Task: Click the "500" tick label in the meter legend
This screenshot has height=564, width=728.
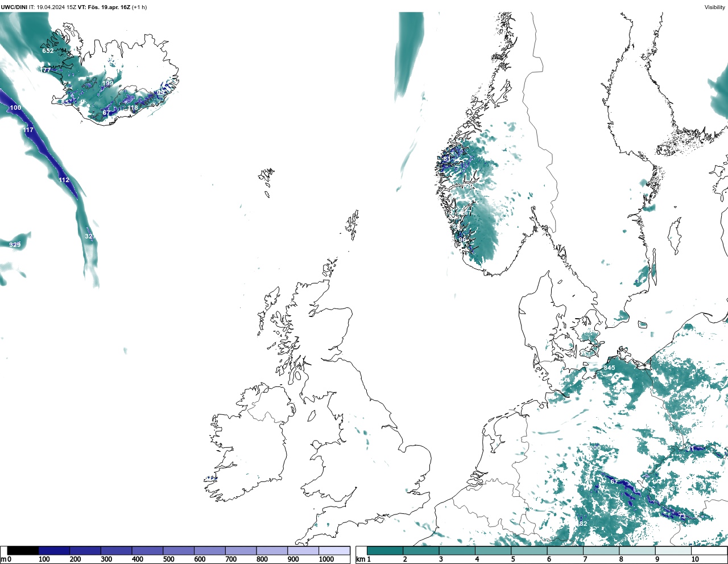Action: (x=168, y=559)
